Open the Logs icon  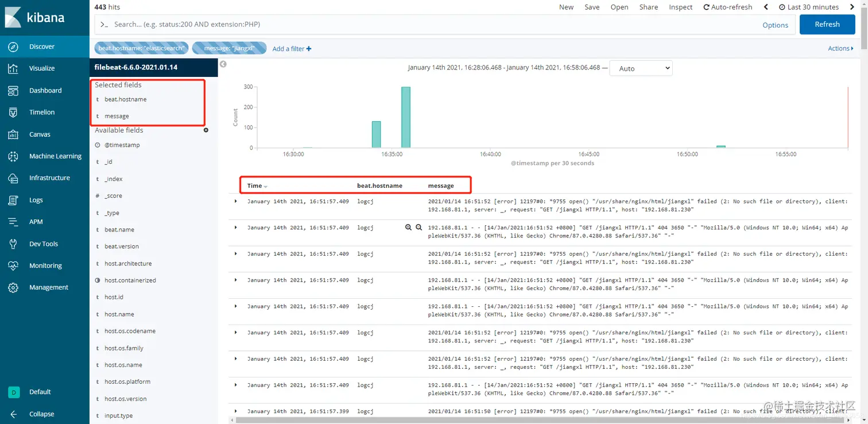(x=13, y=200)
